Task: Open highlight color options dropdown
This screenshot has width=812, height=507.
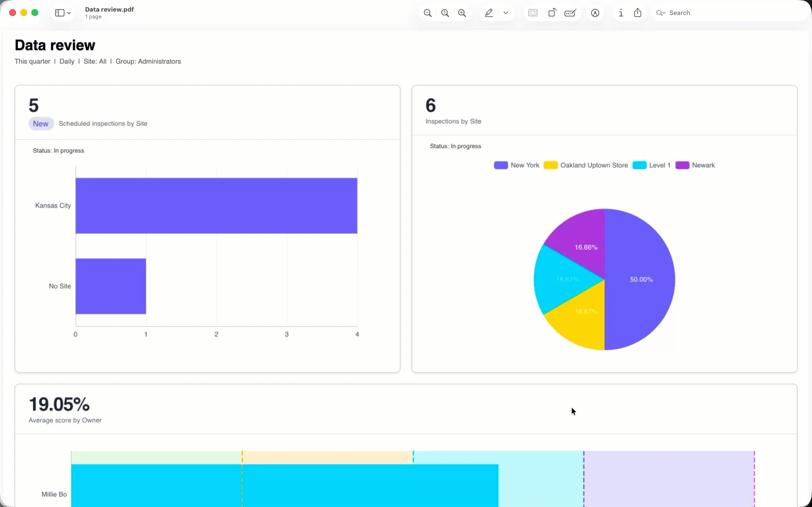Action: (506, 13)
